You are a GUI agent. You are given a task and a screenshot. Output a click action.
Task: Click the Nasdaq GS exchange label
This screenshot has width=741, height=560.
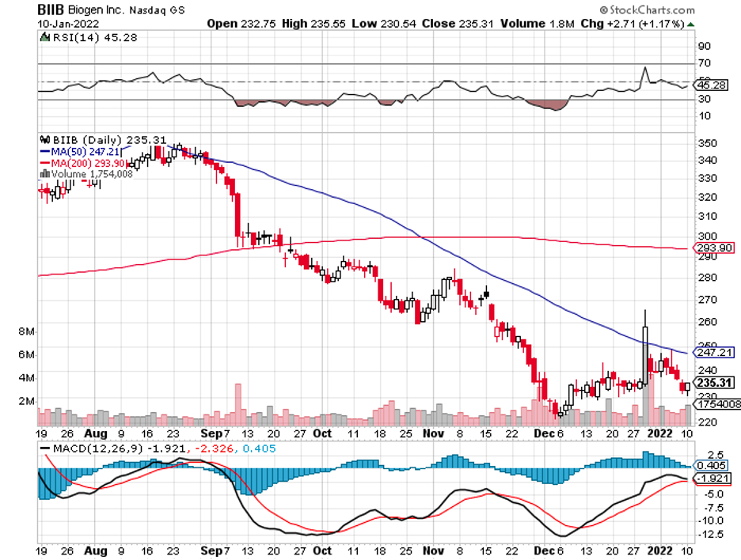(157, 10)
